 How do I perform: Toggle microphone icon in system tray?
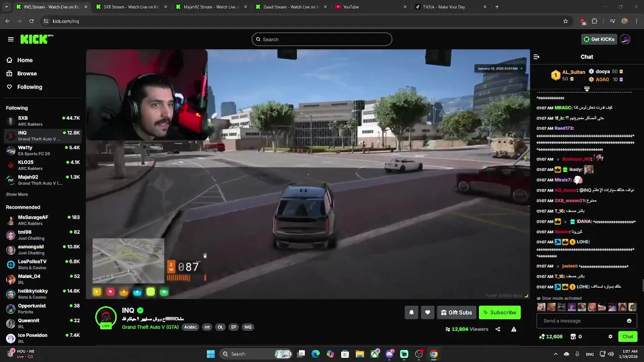point(577,354)
